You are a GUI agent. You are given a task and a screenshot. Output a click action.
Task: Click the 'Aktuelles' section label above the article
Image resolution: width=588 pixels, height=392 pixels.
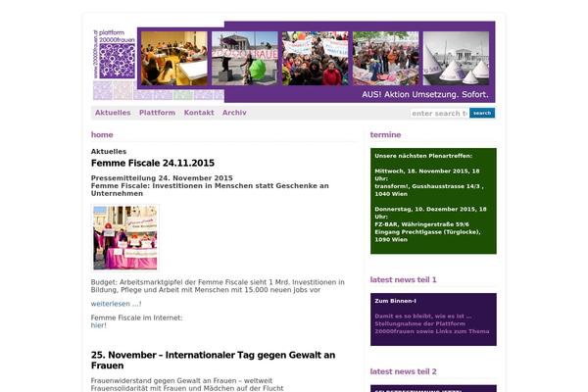(x=109, y=152)
